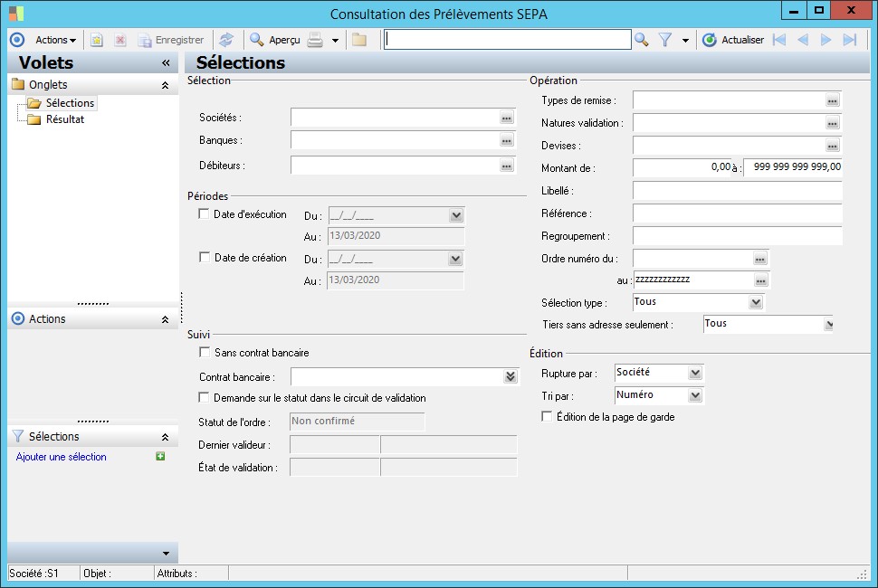This screenshot has height=588, width=878.
Task: Expand the Rupture par dropdown
Action: tap(694, 373)
